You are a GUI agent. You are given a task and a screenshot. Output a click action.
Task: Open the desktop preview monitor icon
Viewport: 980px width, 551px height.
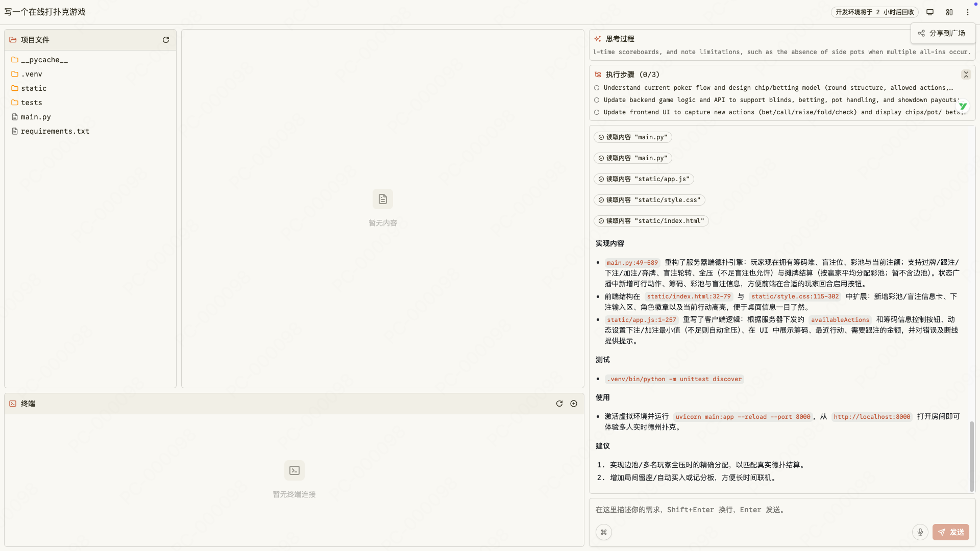(x=929, y=12)
